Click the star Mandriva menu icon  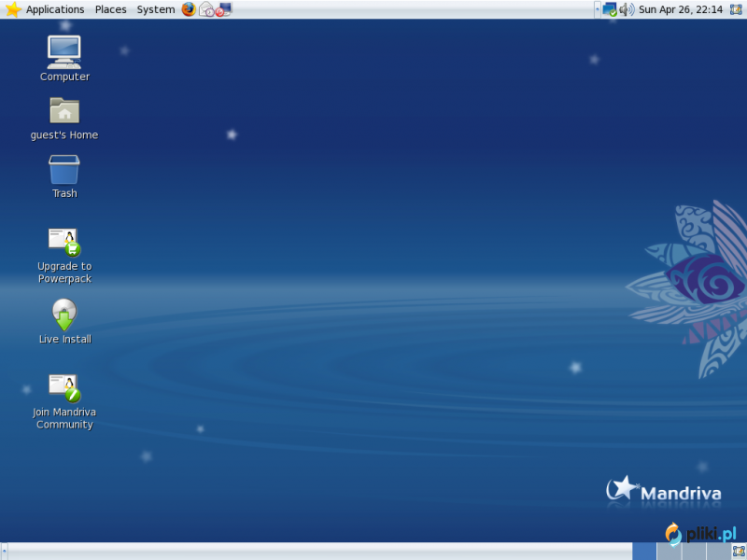coord(13,9)
